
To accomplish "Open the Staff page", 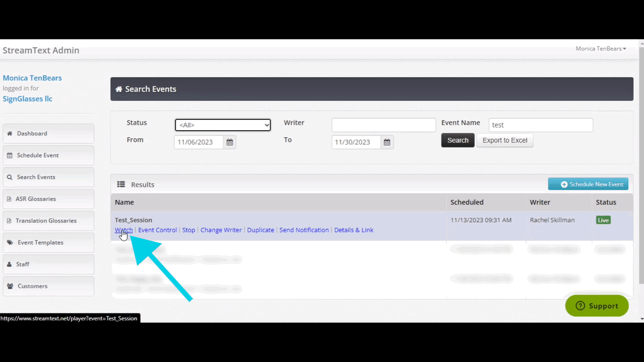I will (x=48, y=264).
